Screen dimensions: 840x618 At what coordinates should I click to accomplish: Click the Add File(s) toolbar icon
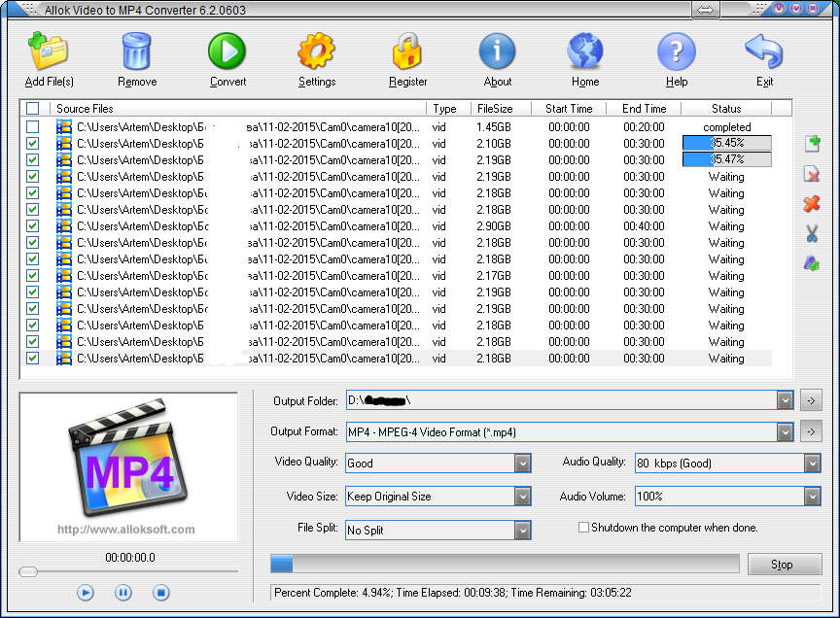point(48,52)
